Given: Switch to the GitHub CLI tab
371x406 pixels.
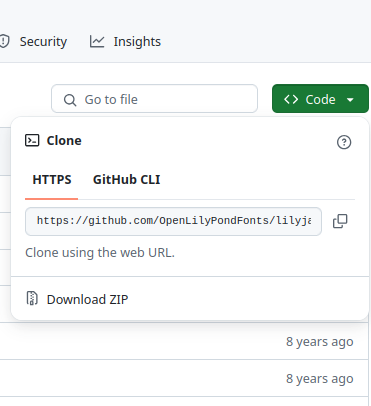Looking at the screenshot, I should [x=127, y=180].
